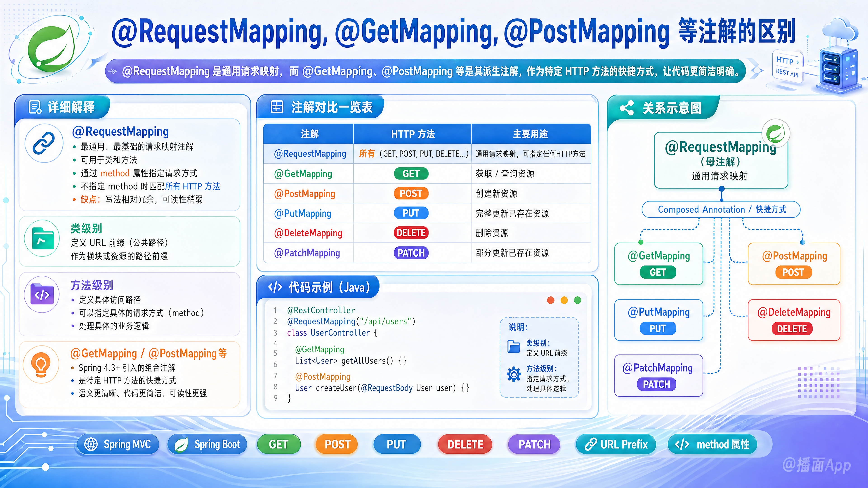Click the yellow dot in the code window
This screenshot has width=868, height=488.
coord(564,300)
